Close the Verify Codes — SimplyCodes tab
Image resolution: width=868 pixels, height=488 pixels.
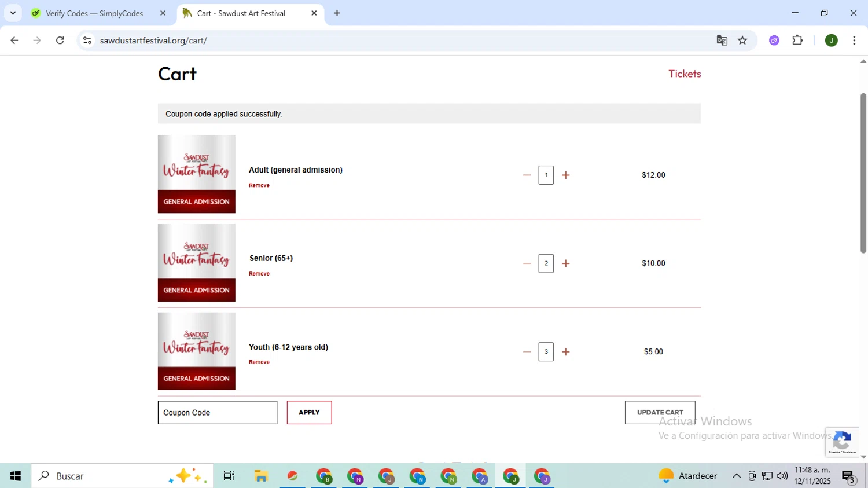tap(163, 13)
